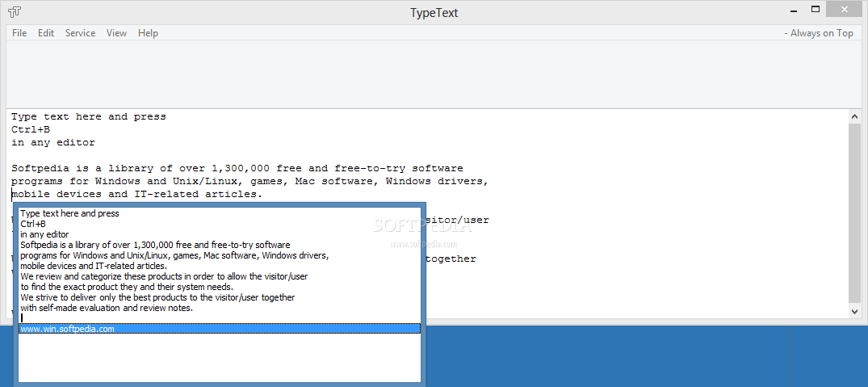
Task: Open the Edit menu
Action: [x=46, y=33]
